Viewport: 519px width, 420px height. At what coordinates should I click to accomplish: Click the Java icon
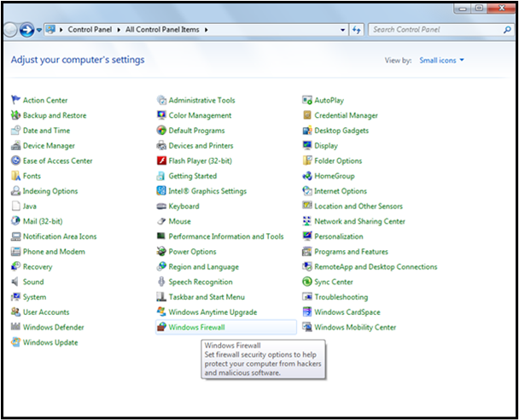pos(15,206)
